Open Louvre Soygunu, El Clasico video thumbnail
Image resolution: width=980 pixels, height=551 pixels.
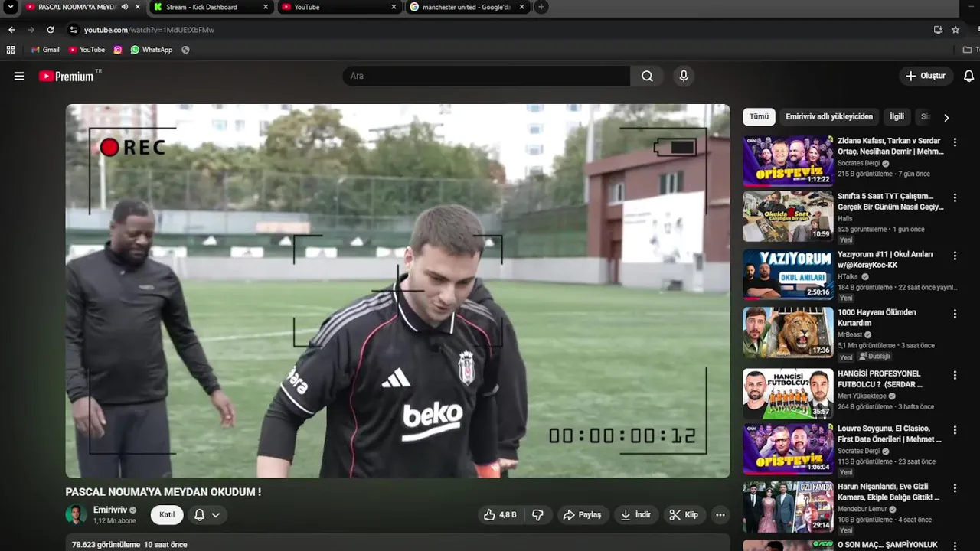pos(788,449)
